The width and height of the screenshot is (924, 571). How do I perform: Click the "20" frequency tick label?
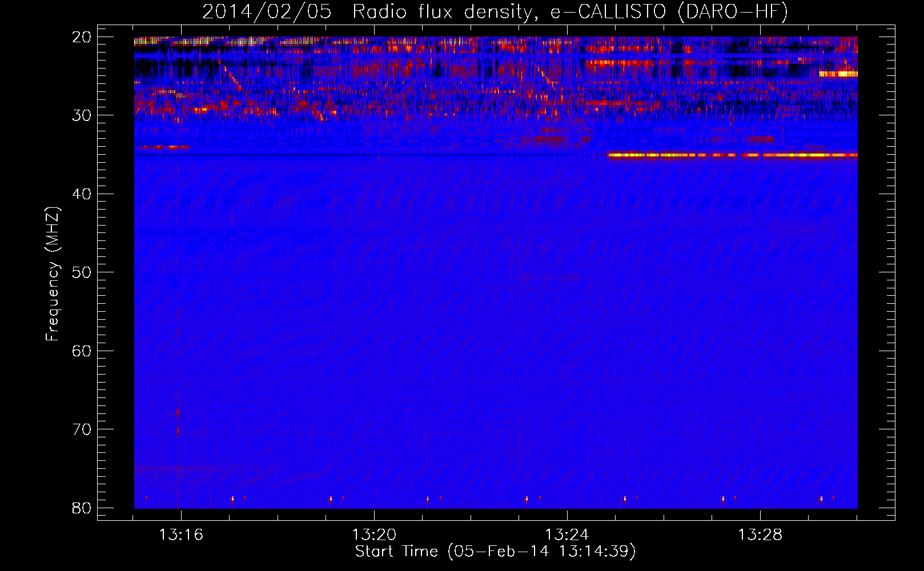[x=82, y=37]
